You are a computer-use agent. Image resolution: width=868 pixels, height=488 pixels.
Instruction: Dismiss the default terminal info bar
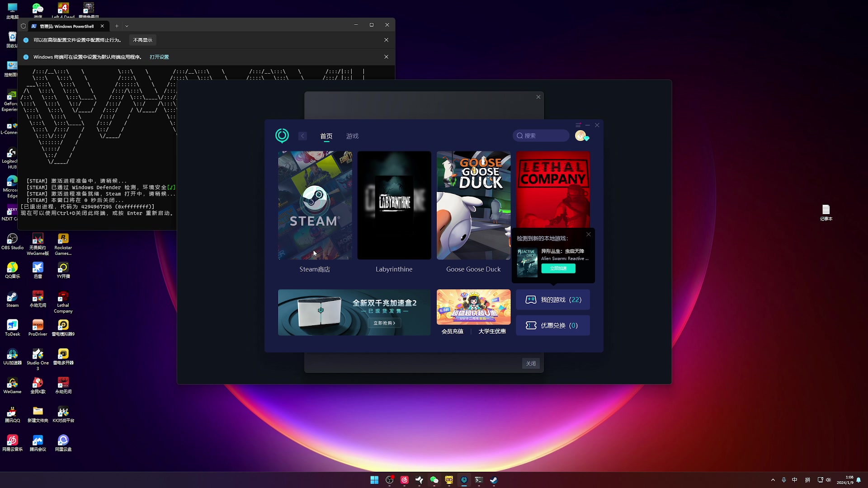386,57
